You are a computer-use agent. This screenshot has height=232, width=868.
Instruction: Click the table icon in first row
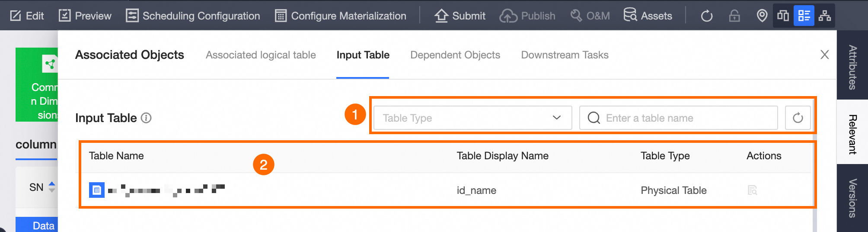pyautogui.click(x=97, y=190)
